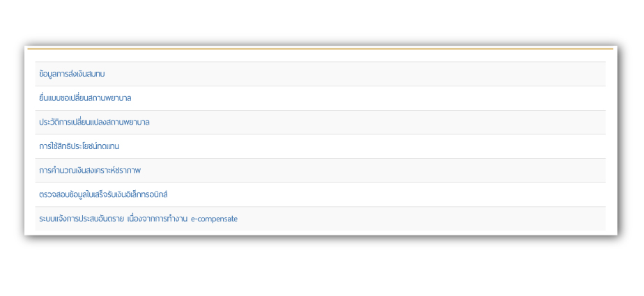644x296 pixels.
Task: Select the electronic receipt verification entry
Action: 103,194
